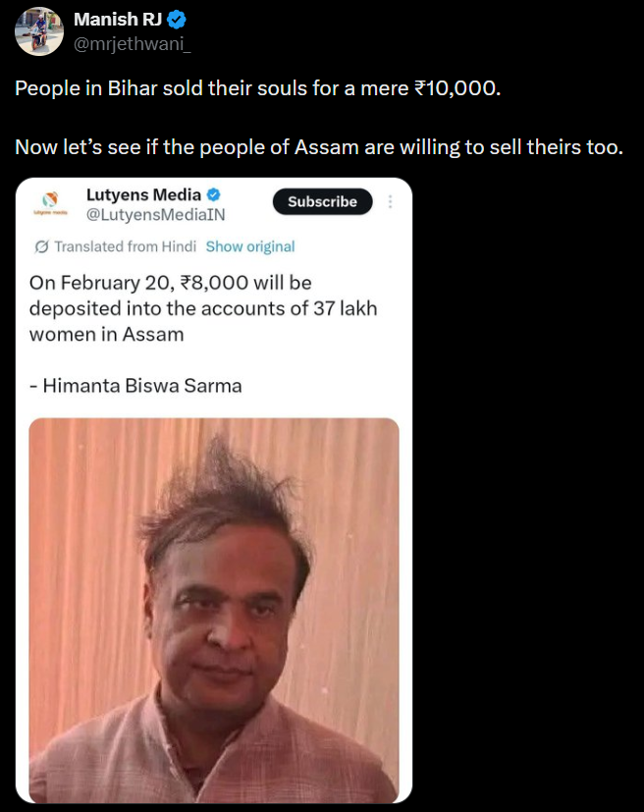
Task: Open the Lutyens Media account name
Action: [x=144, y=192]
